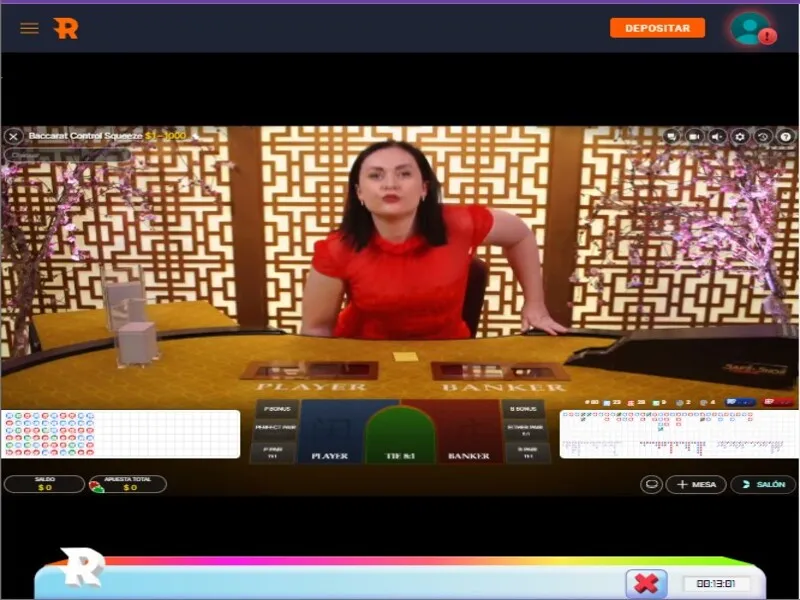Bet on the blue PLAYER area
Viewport: 800px width, 600px height.
332,431
